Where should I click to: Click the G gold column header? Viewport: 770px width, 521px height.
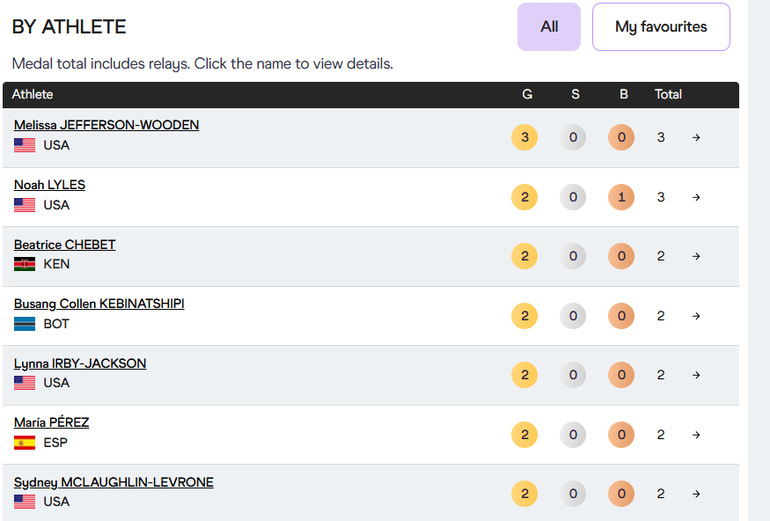527,94
